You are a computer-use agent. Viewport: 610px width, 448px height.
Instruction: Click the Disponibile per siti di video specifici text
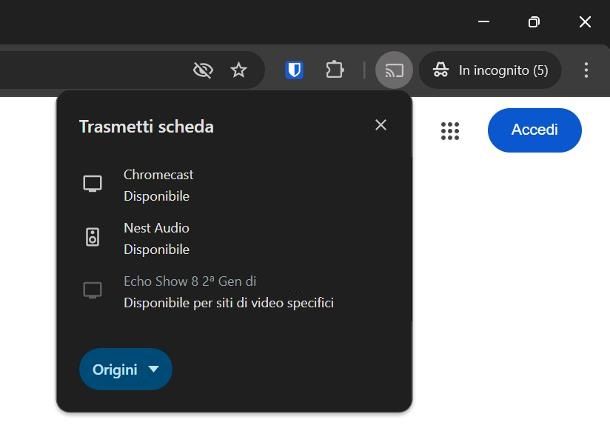pyautogui.click(x=229, y=303)
